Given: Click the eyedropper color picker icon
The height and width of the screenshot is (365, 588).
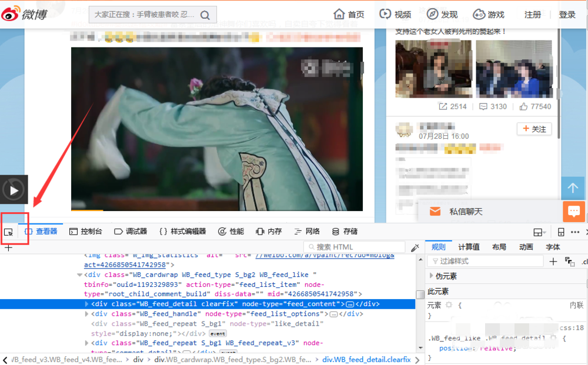Looking at the screenshot, I should pos(416,247).
